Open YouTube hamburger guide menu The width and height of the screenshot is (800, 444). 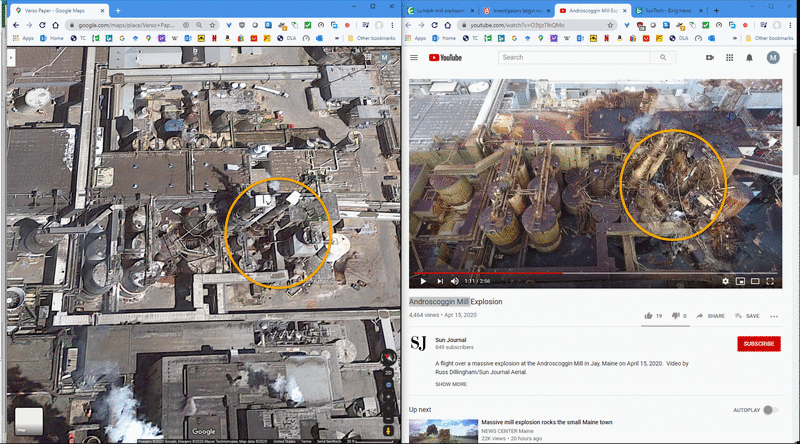(414, 58)
